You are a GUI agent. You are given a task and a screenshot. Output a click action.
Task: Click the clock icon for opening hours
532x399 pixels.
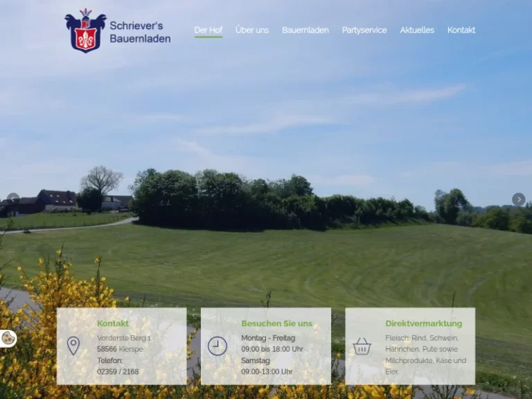(218, 346)
